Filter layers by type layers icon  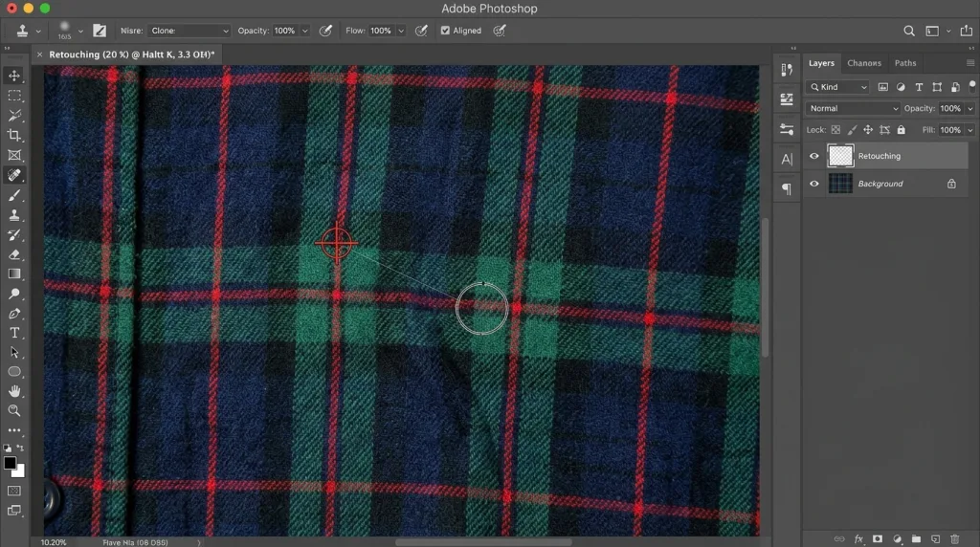click(x=919, y=87)
